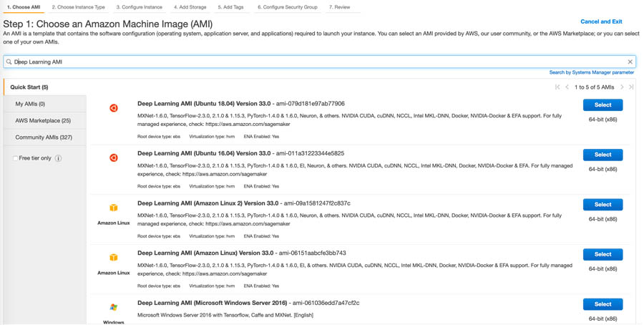Click the 1 to 5 of 5 AMIs text
The image size is (644, 325).
[595, 87]
